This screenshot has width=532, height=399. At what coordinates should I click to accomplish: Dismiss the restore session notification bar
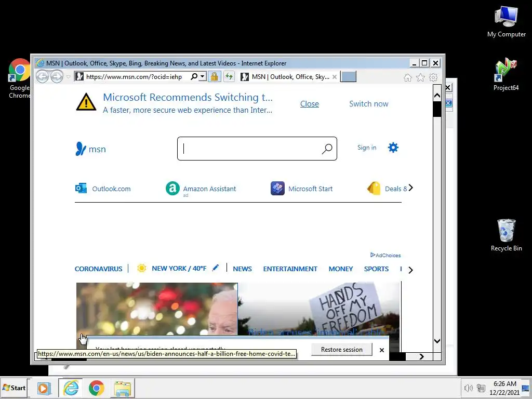click(x=382, y=350)
